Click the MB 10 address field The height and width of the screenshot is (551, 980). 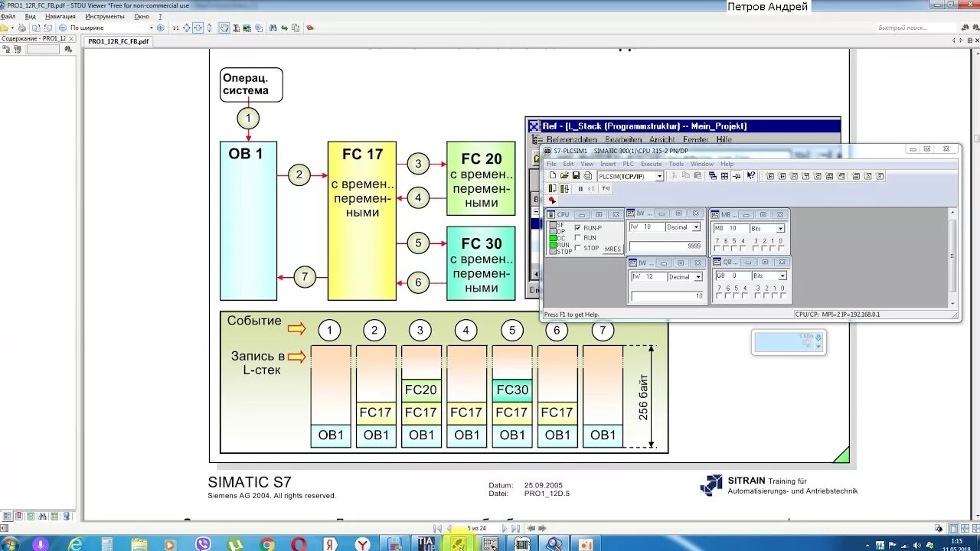click(731, 228)
